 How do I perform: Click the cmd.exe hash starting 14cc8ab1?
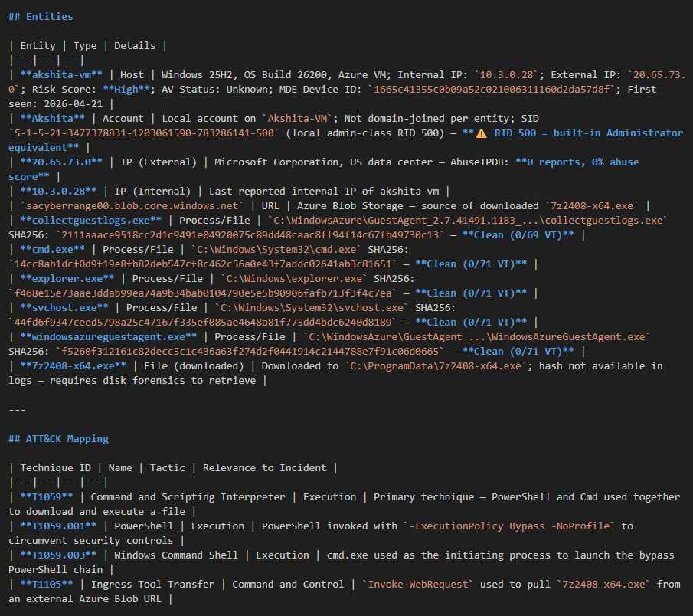(x=203, y=265)
